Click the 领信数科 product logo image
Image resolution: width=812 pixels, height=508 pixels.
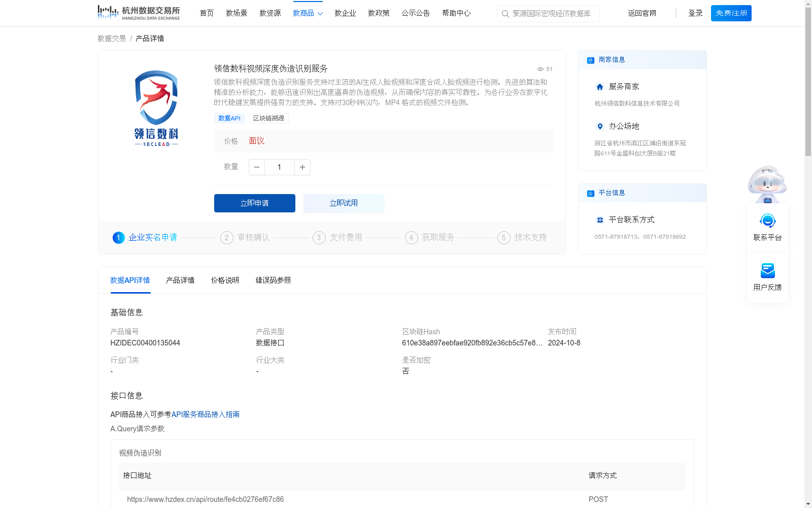pos(156,108)
